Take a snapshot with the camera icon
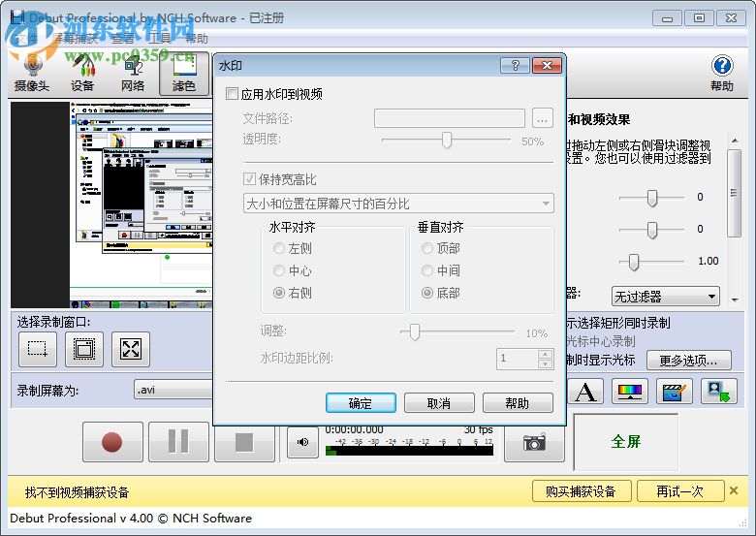 point(534,442)
